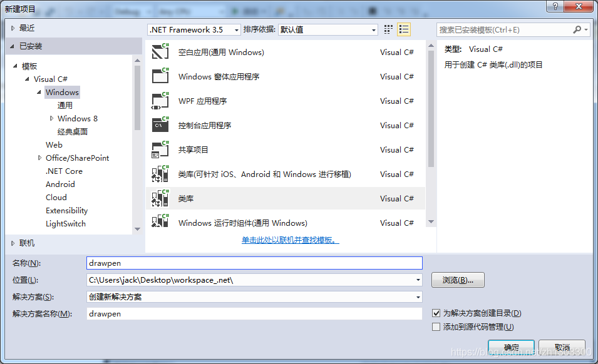Screen dimensions: 598x364
Task: Select the .NET Core tree item
Action: [64, 171]
